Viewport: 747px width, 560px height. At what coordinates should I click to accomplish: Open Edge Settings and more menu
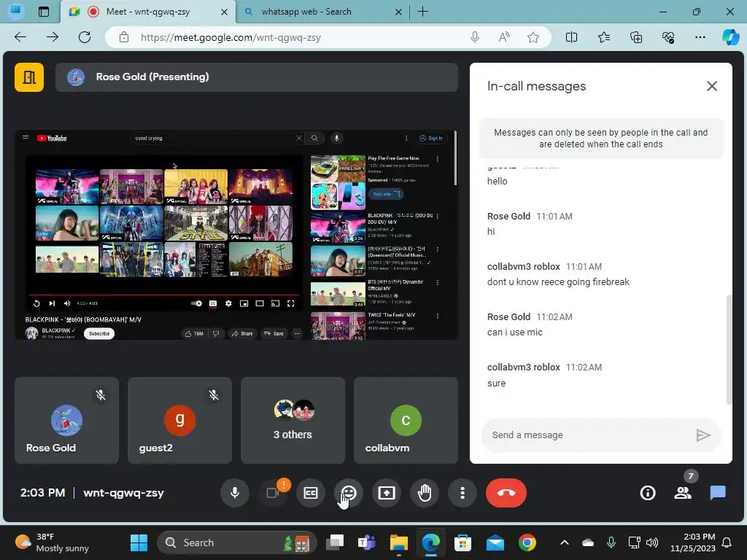[x=700, y=37]
